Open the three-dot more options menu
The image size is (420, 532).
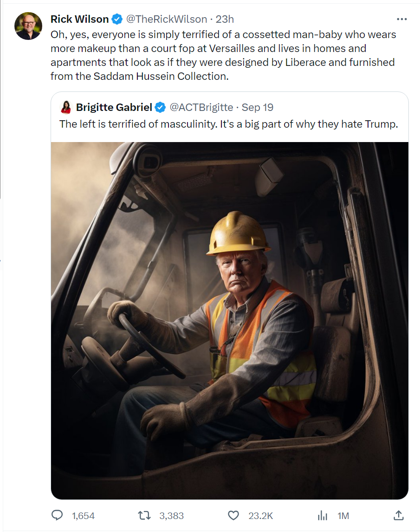tap(402, 19)
